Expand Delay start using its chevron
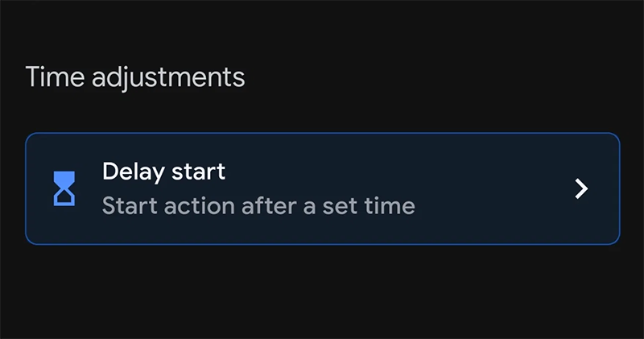The image size is (644, 339). point(581,188)
